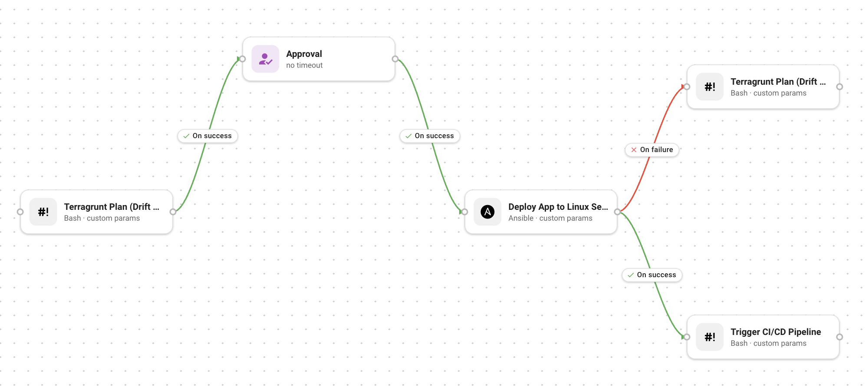Click the red X icon in On failure label
This screenshot has height=391, width=868.
[634, 150]
